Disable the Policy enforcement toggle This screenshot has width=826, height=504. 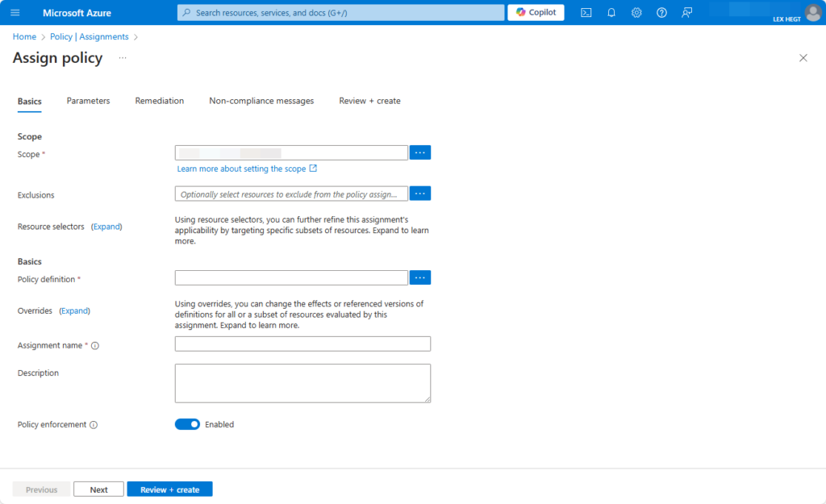pos(186,424)
